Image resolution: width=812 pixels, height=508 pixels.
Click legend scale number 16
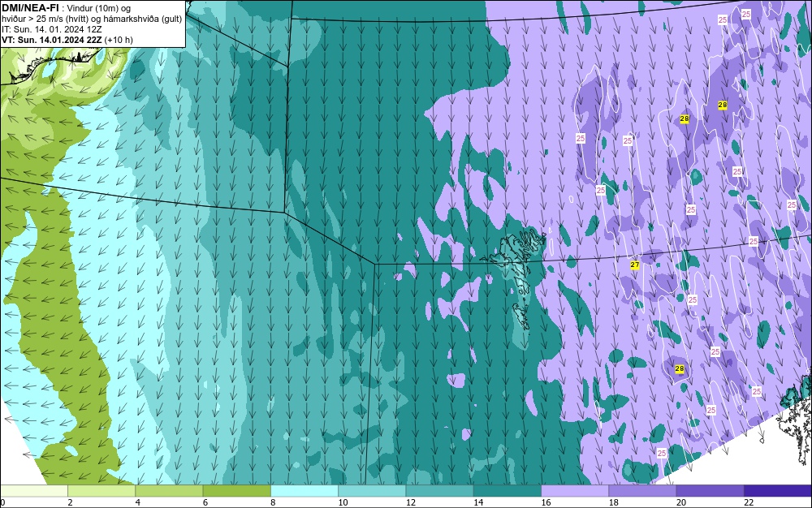pos(546,502)
